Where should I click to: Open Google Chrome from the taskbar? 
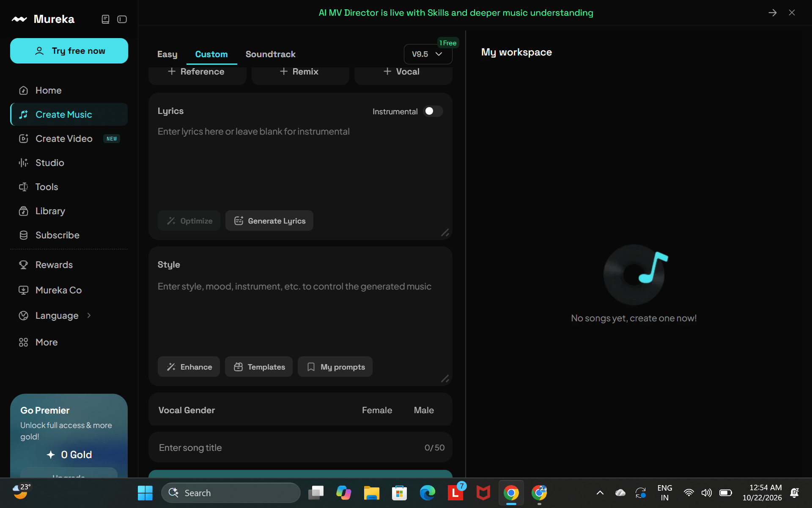511,493
